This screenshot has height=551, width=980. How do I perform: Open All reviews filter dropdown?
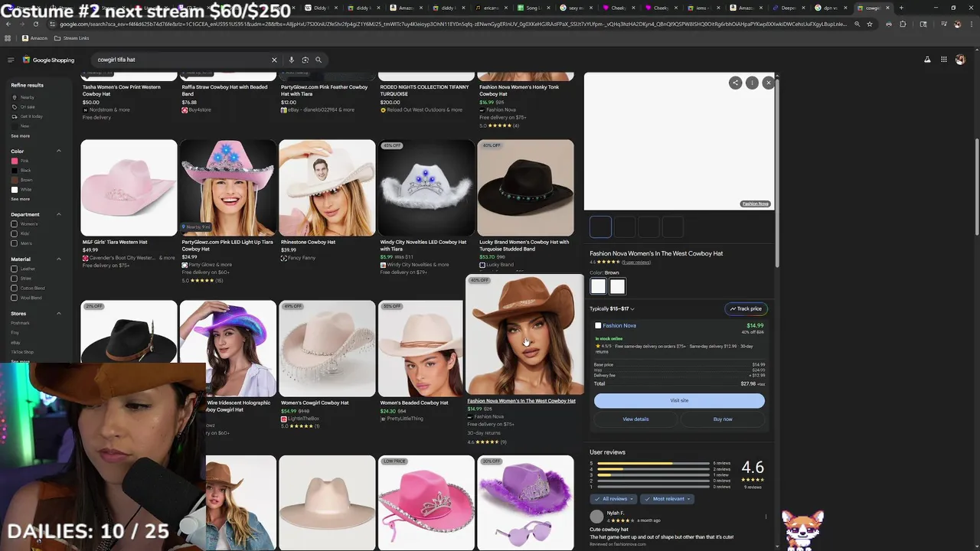click(615, 499)
